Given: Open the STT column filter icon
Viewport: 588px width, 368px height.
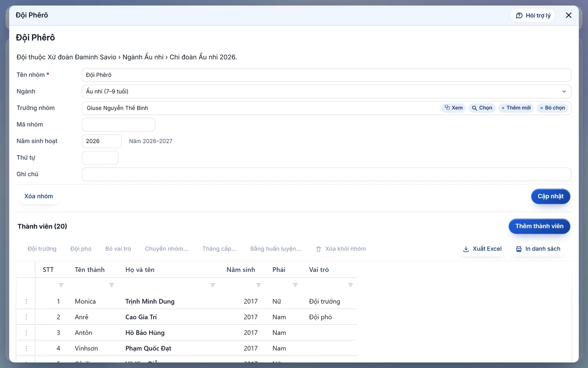Looking at the screenshot, I should coord(61,285).
